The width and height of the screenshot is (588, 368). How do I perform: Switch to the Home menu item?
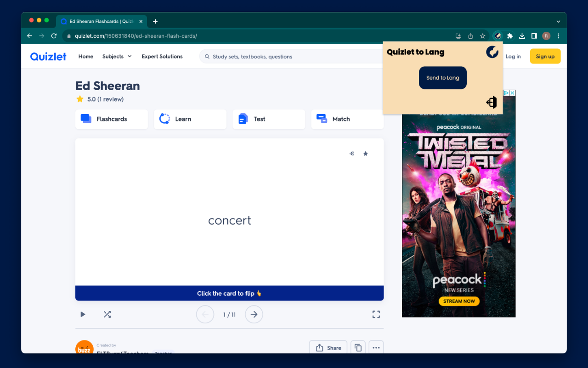click(x=85, y=56)
